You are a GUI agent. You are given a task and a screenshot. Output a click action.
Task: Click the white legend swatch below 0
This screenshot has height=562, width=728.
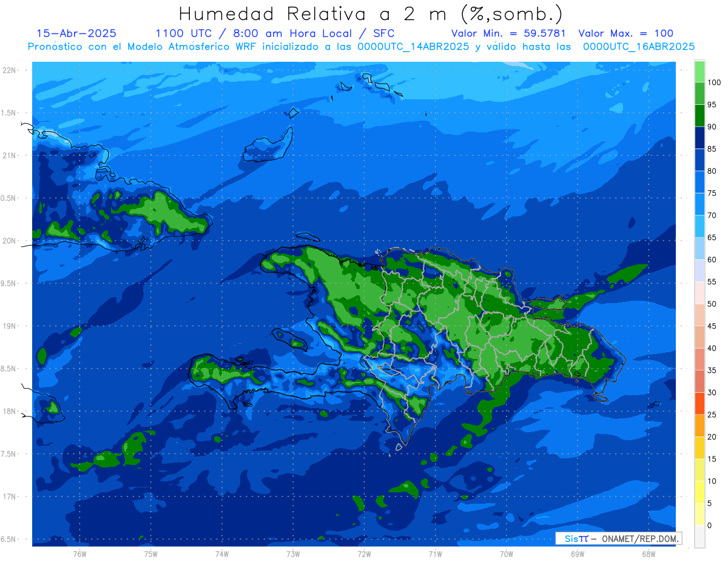(699, 536)
